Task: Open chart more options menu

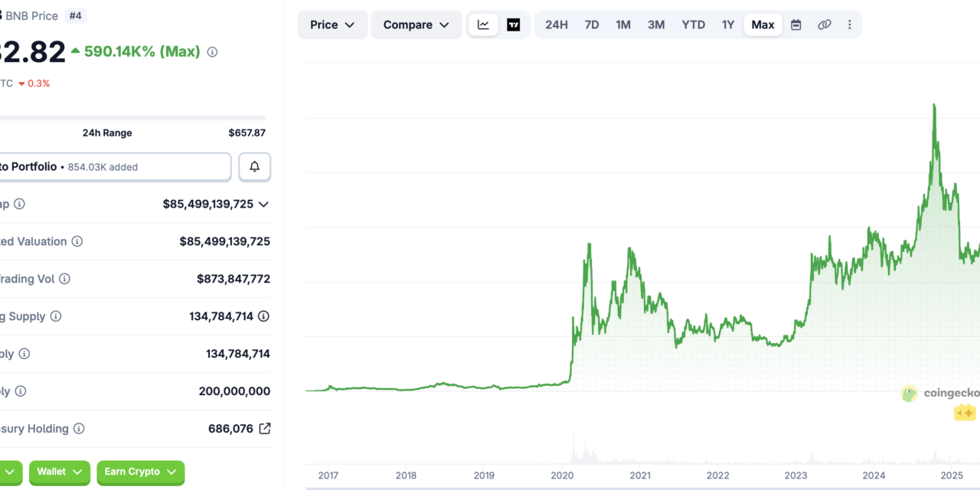Action: point(849,24)
